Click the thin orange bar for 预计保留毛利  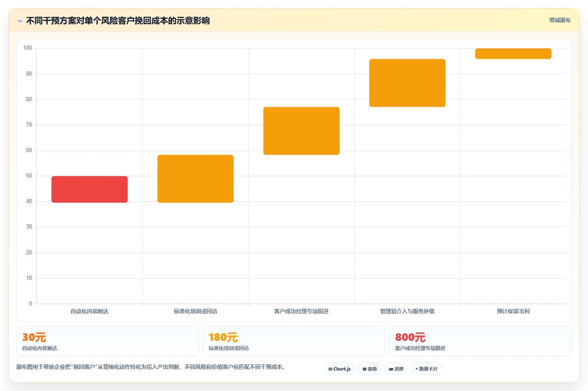[x=513, y=53]
